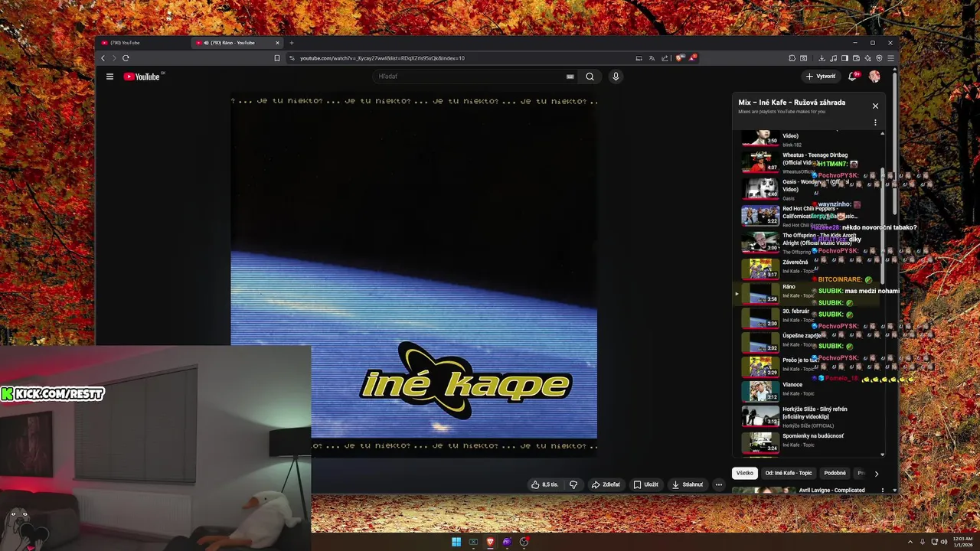Click the 'Stiahnuť' download button

[x=687, y=484]
